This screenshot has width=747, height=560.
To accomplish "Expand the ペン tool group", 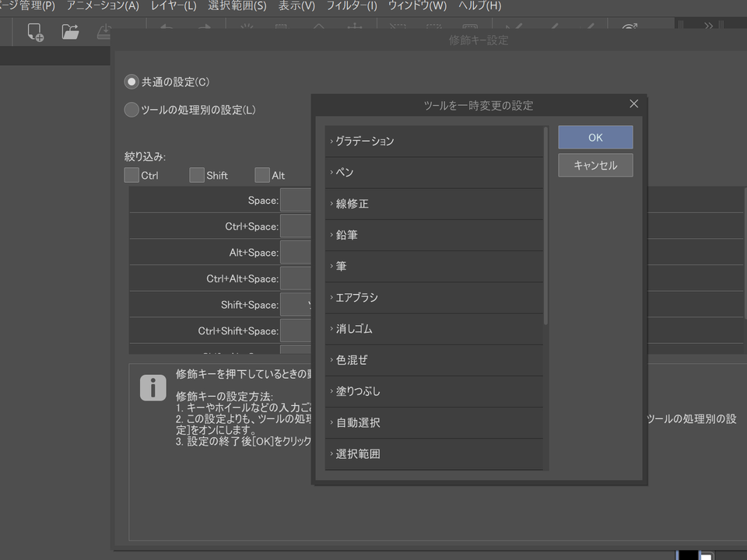I will (331, 172).
